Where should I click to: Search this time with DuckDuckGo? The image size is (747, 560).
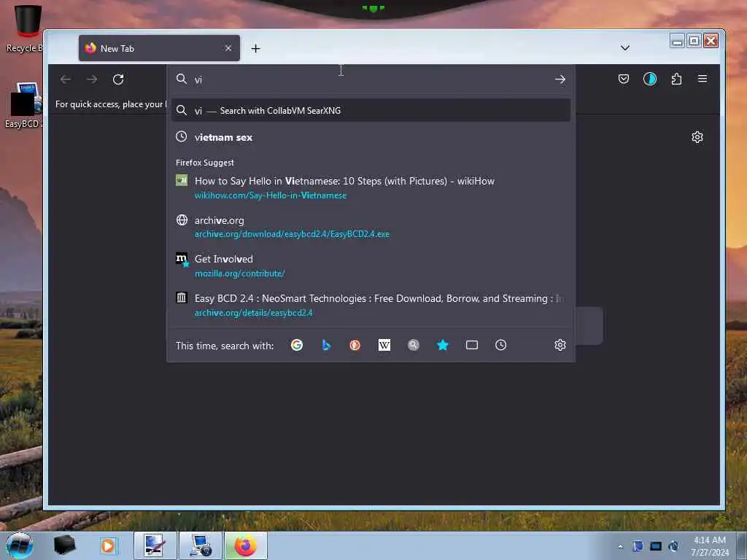pos(355,345)
